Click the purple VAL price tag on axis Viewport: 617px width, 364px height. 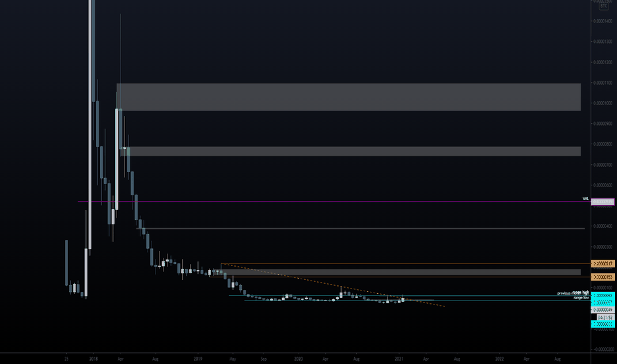coord(603,201)
